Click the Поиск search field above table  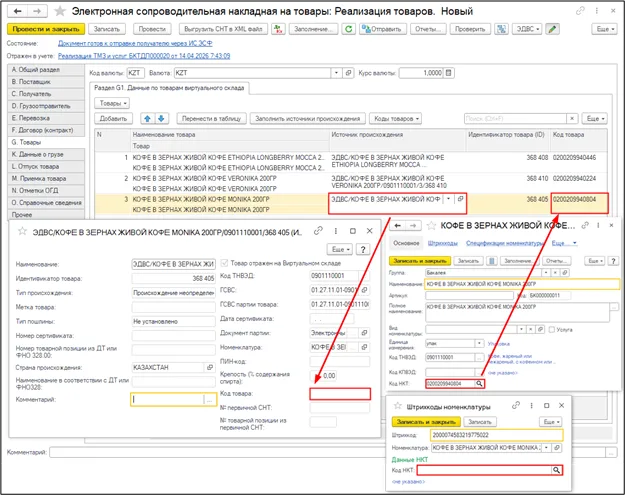tap(515, 118)
